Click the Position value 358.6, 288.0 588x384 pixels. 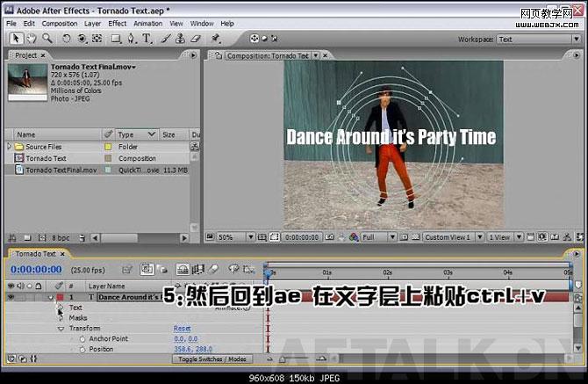[x=193, y=350]
